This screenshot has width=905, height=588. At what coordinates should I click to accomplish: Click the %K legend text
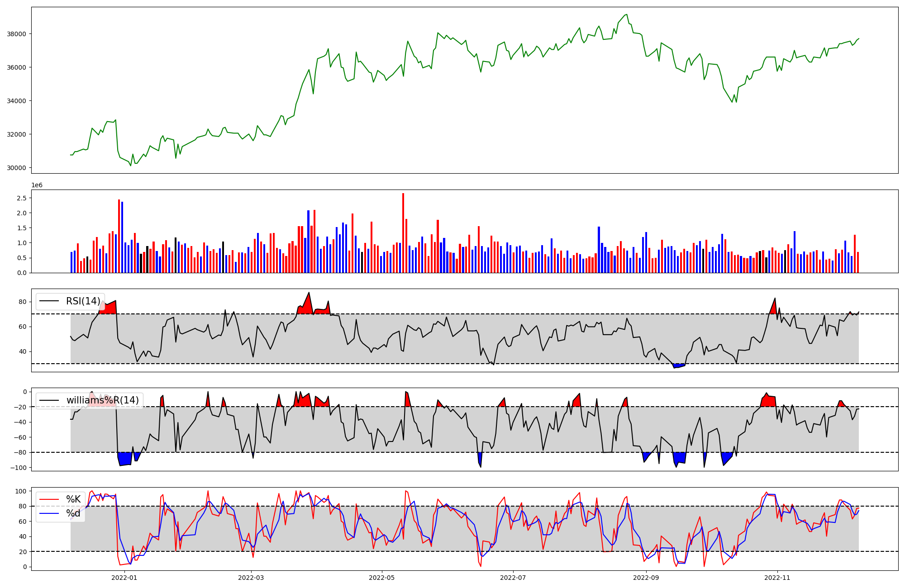tap(73, 499)
